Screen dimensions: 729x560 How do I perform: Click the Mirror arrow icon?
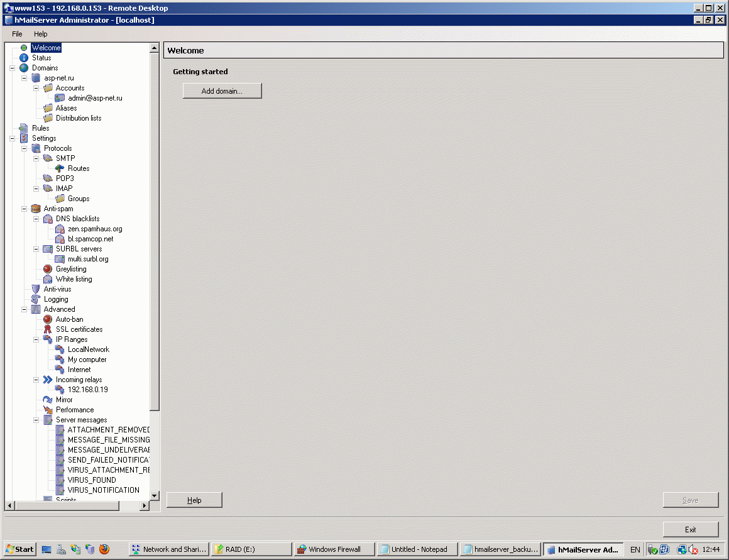point(47,400)
